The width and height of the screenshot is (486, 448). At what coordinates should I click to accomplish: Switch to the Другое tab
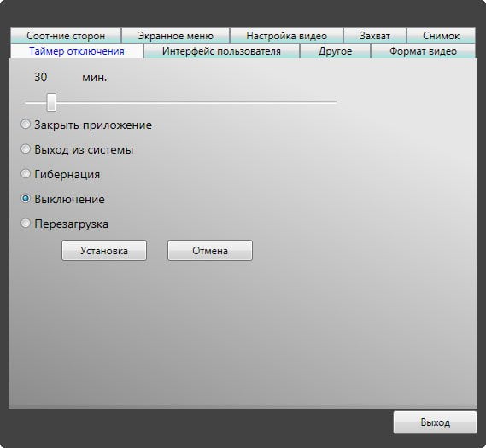click(335, 51)
